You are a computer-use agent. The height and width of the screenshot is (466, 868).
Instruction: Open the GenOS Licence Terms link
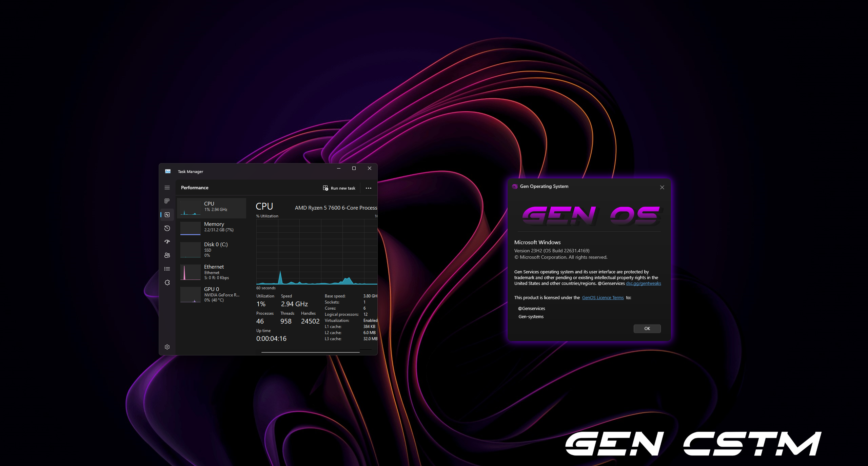602,297
